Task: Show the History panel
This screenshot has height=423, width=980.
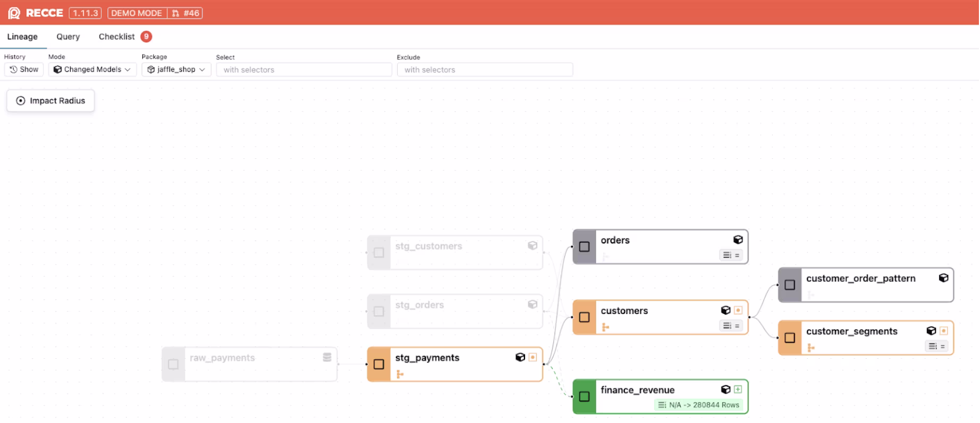Action: pos(24,70)
